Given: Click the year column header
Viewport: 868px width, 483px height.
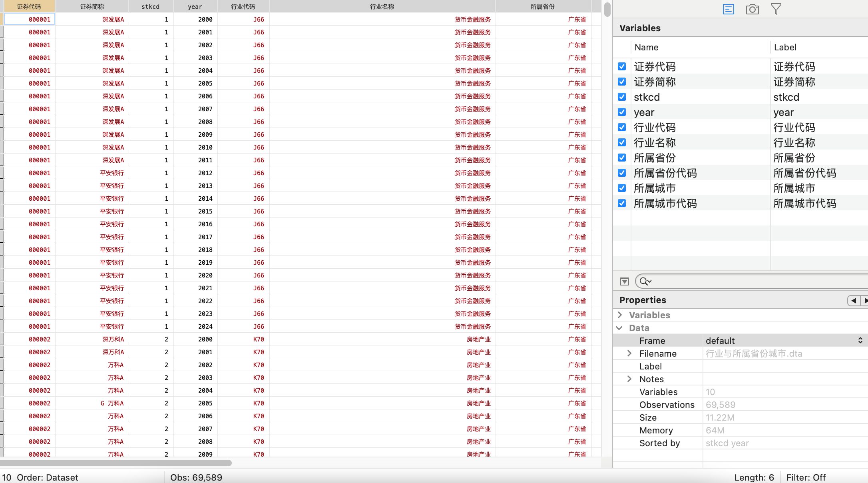Looking at the screenshot, I should (x=195, y=6).
